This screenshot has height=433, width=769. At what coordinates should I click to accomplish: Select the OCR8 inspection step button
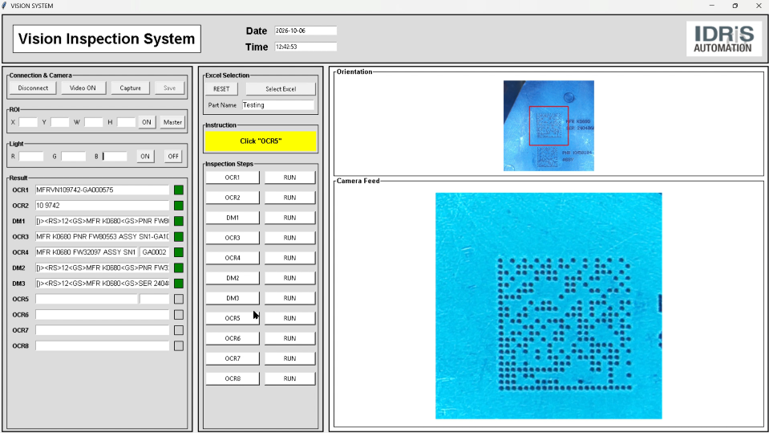[232, 379]
